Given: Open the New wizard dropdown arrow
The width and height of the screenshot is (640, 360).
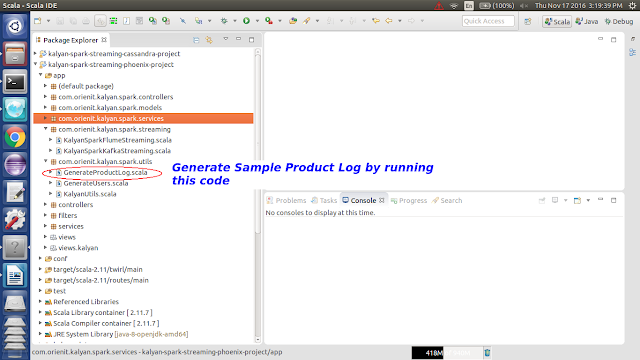Looking at the screenshot, I should click(48, 21).
